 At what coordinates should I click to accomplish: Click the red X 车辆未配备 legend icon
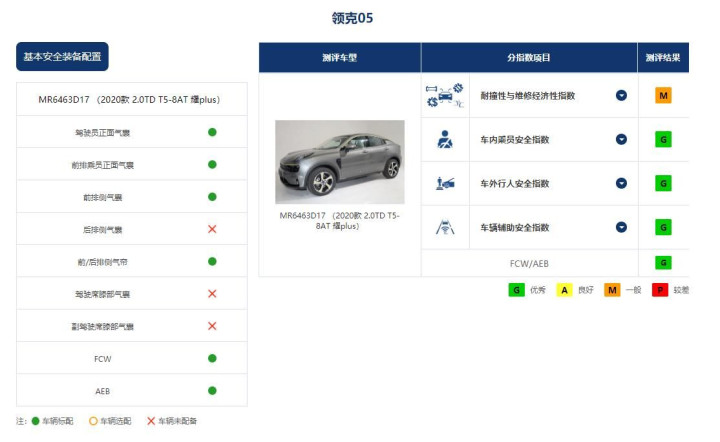coord(151,421)
